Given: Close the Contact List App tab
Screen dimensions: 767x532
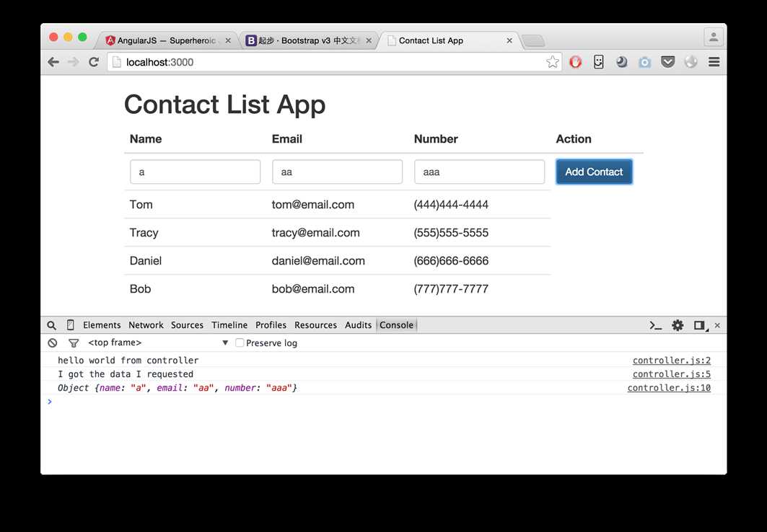Looking at the screenshot, I should pyautogui.click(x=509, y=41).
